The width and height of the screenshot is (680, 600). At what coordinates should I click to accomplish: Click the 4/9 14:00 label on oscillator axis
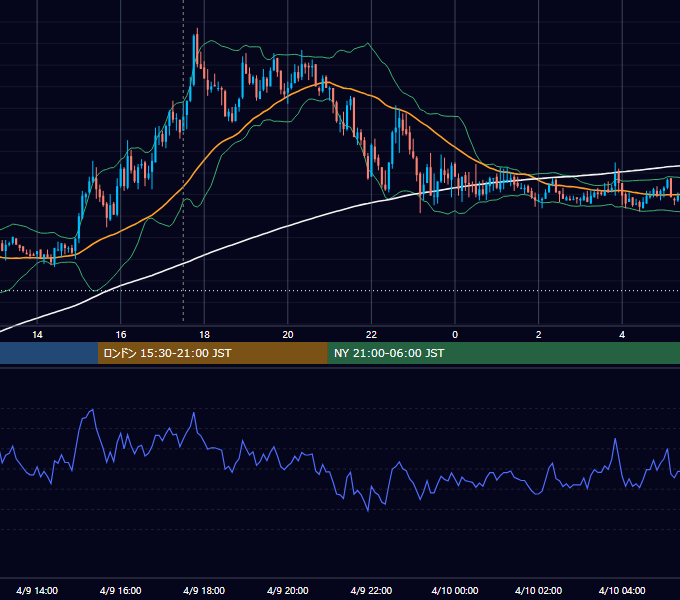(37, 590)
